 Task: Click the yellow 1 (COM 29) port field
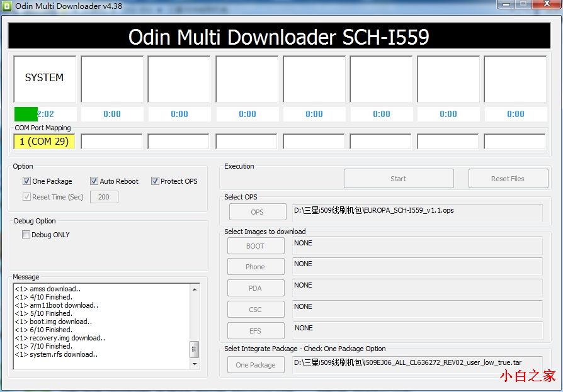pos(44,142)
